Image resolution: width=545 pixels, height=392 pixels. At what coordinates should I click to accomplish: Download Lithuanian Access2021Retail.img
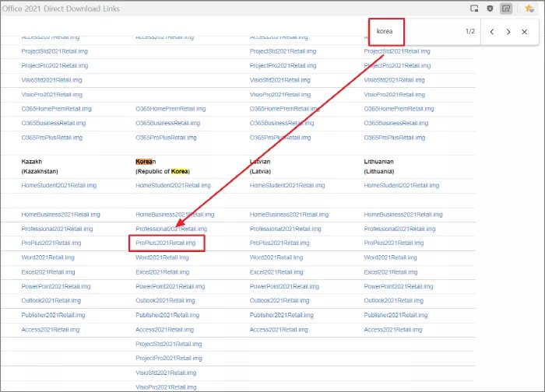coord(393,330)
